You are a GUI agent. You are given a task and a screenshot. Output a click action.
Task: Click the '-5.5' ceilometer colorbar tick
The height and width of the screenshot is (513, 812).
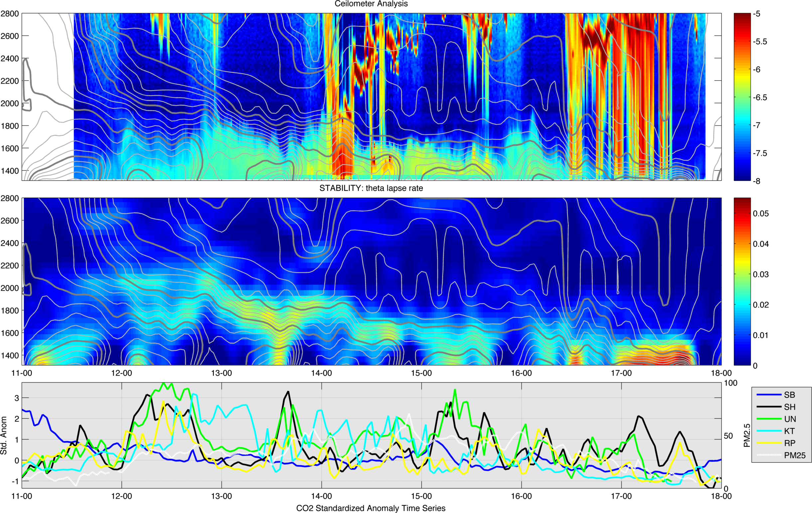point(760,42)
